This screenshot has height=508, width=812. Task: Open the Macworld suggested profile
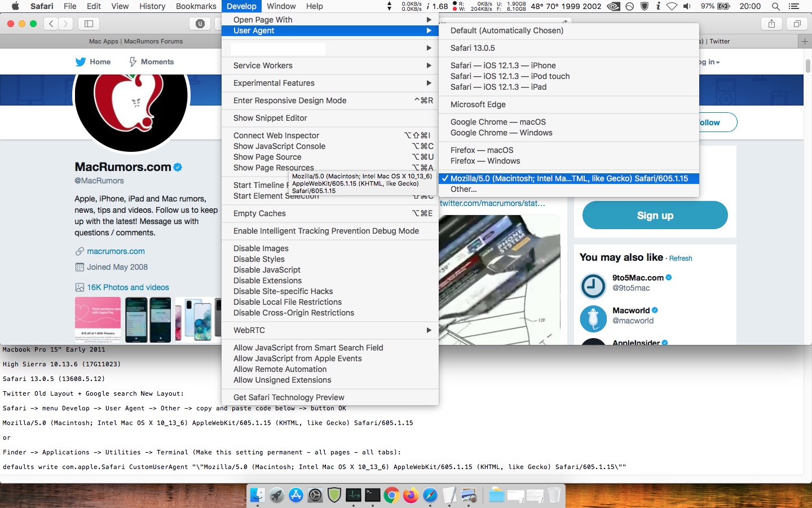(x=631, y=310)
